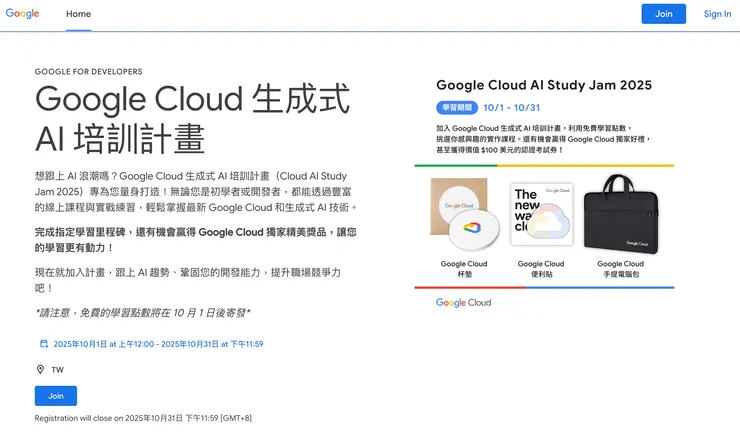Click the Google Cloud 杯墊 caption
Screen dimensions: 740x438
point(464,269)
